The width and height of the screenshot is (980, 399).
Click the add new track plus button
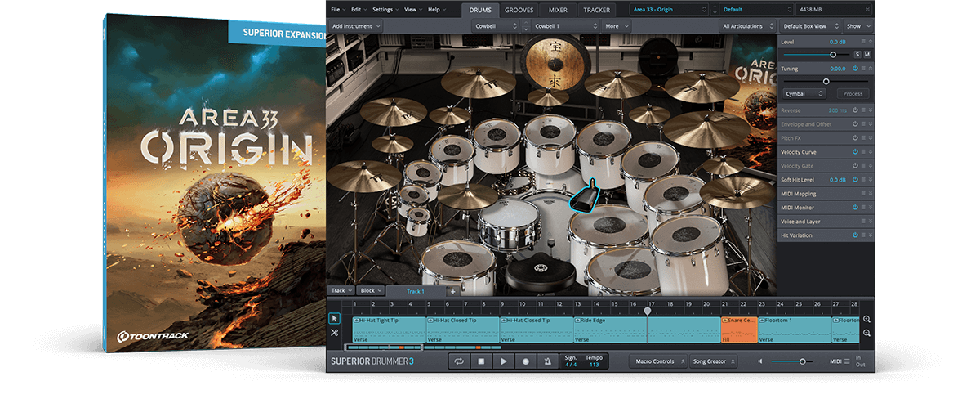pos(452,291)
